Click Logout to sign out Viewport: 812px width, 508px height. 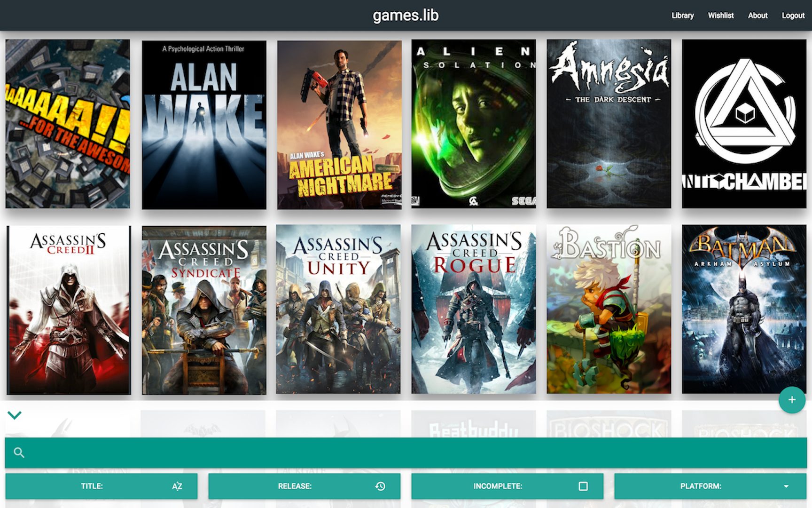pyautogui.click(x=793, y=15)
